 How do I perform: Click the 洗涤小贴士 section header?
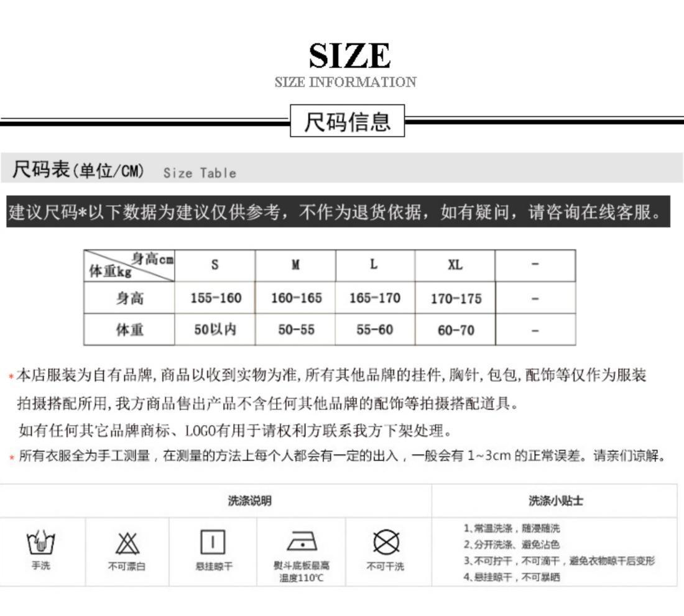(x=556, y=501)
